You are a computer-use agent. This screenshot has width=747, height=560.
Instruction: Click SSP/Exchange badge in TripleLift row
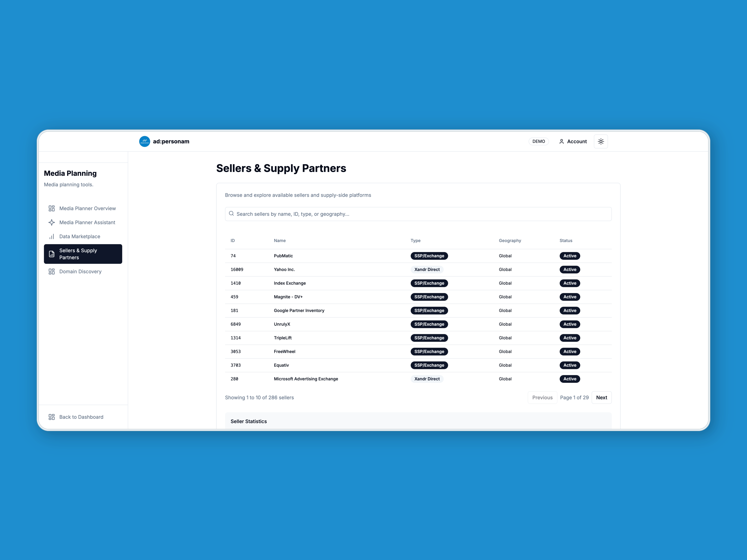pyautogui.click(x=429, y=338)
